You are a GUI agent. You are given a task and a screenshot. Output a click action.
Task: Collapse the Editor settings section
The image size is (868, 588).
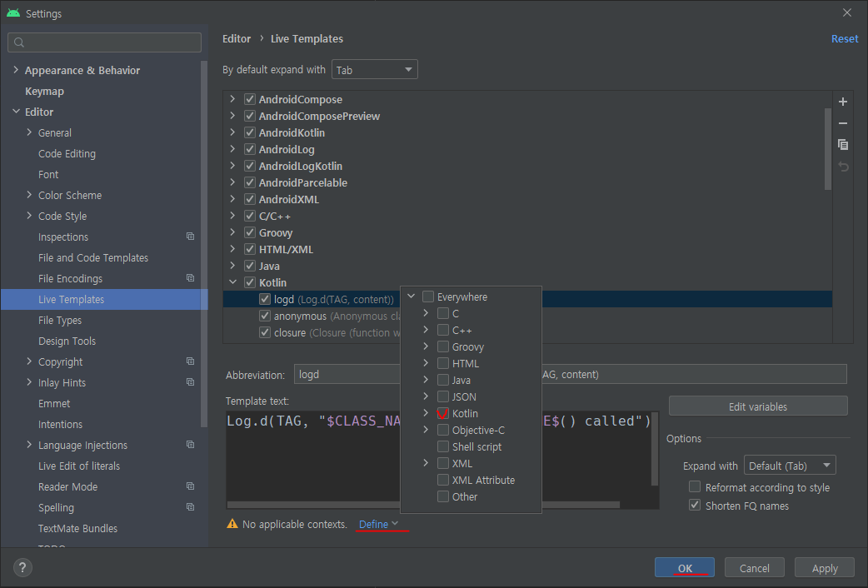16,112
